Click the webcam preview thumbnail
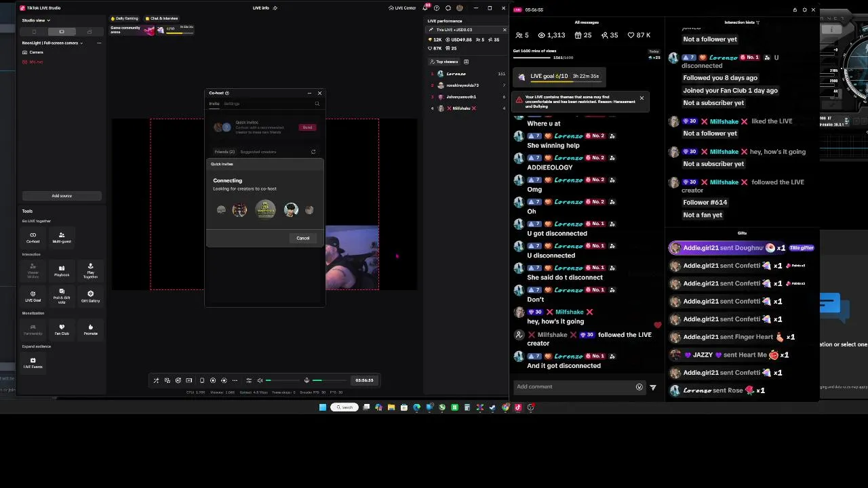Viewport: 868px width, 488px height. point(352,258)
